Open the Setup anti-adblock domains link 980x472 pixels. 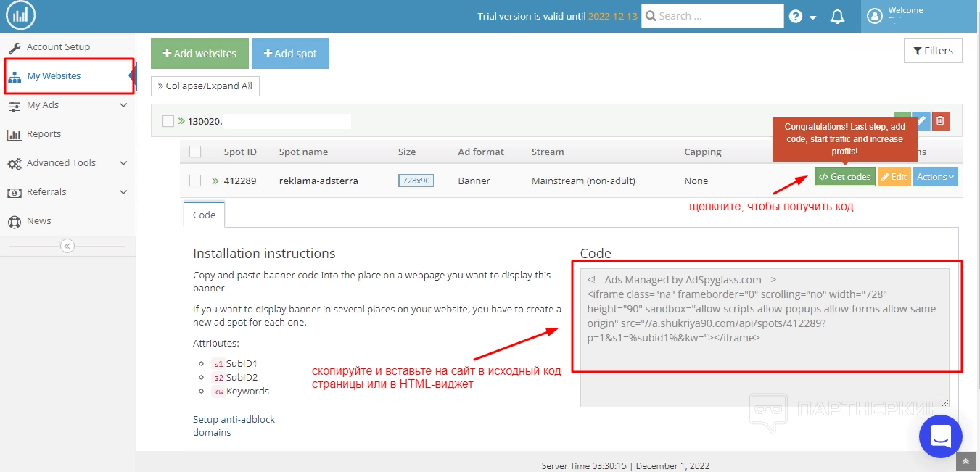point(234,426)
